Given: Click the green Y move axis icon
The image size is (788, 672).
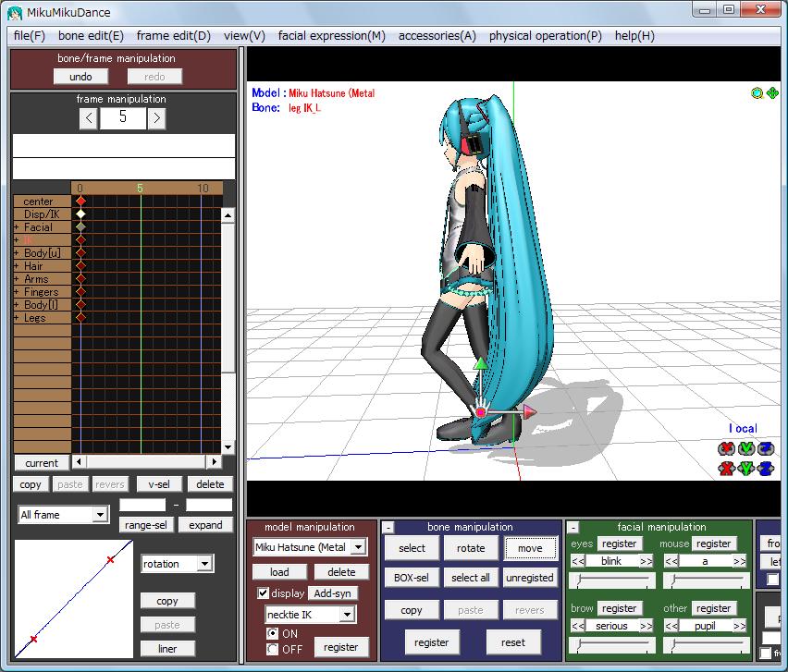Looking at the screenshot, I should (746, 469).
